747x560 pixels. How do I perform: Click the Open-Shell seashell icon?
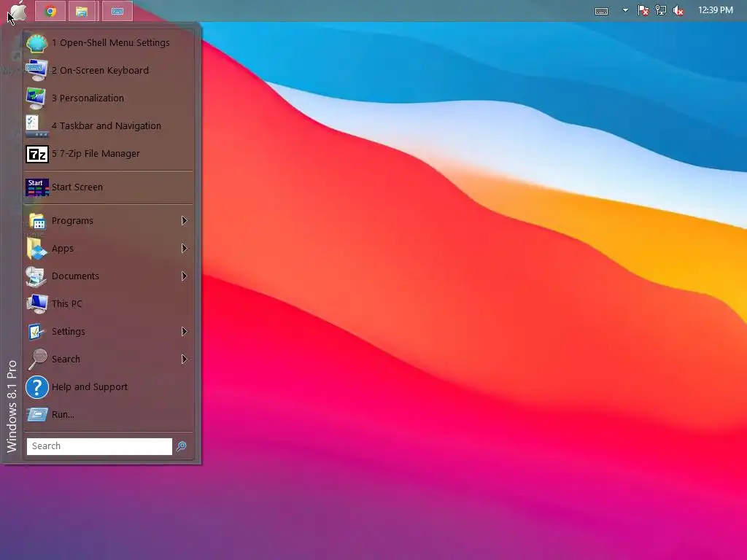[x=36, y=43]
